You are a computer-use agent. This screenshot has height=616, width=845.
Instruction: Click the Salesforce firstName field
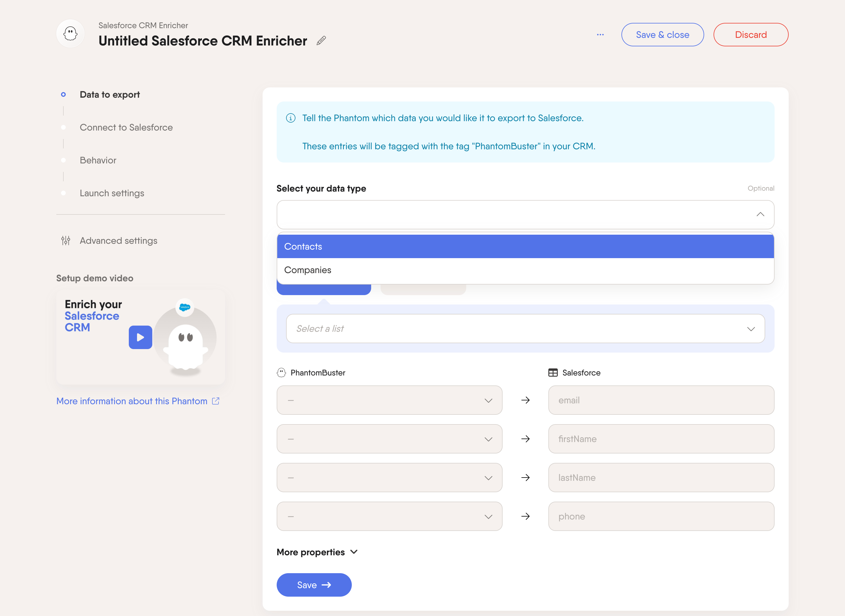point(661,439)
